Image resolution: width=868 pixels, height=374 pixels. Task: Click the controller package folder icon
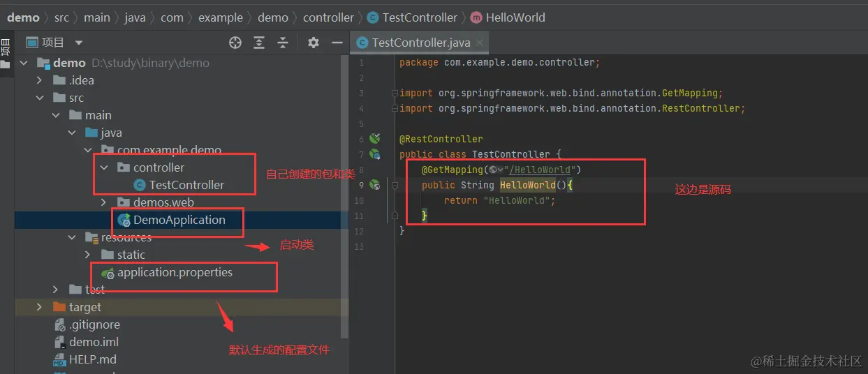(124, 167)
